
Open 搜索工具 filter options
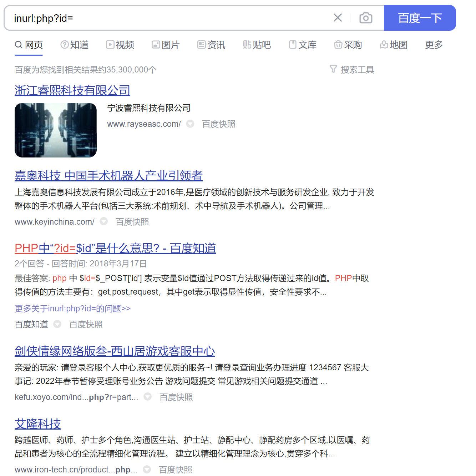[352, 70]
